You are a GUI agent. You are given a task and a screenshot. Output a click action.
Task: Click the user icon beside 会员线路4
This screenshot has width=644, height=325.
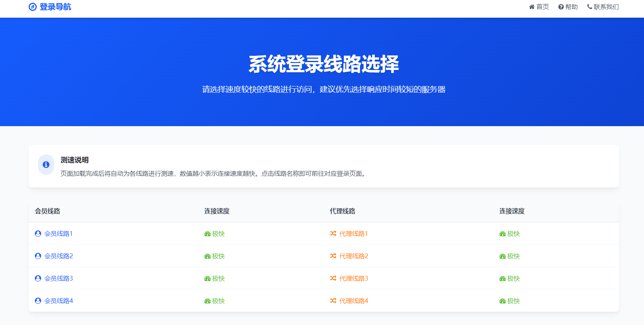[38, 301]
